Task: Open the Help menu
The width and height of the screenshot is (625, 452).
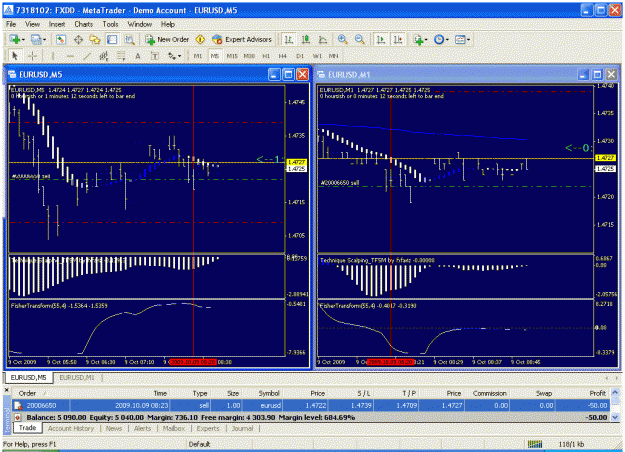Action: pos(168,24)
